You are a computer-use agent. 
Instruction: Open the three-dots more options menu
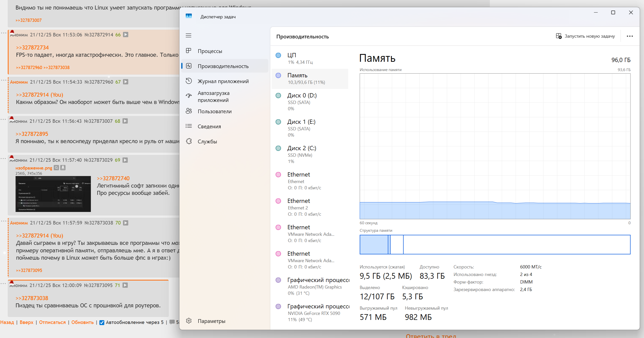[x=629, y=36]
